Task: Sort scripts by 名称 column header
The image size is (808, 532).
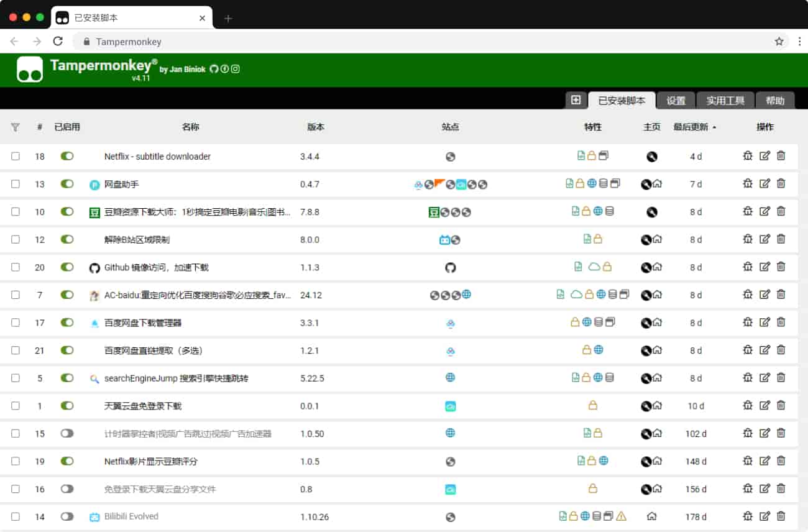Action: tap(191, 127)
